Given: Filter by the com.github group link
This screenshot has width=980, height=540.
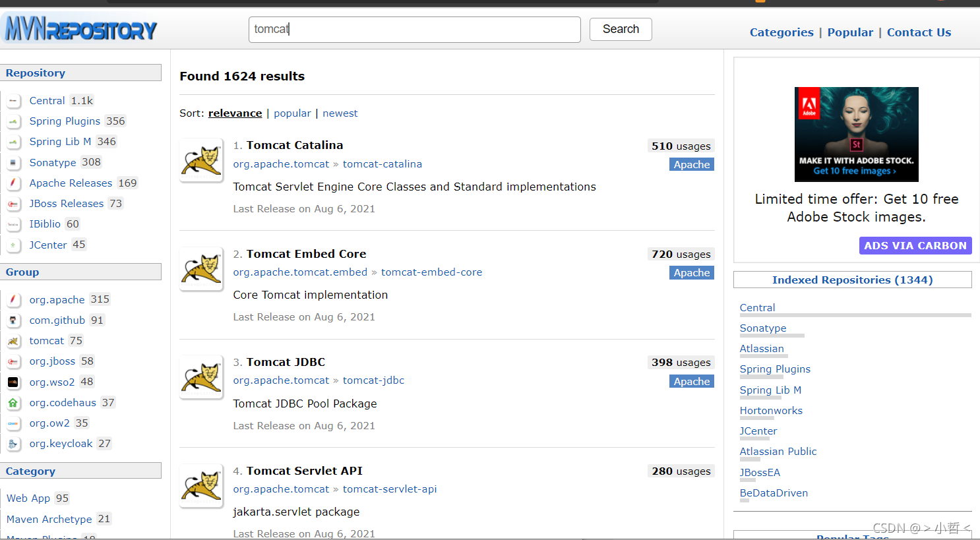Looking at the screenshot, I should coord(57,320).
